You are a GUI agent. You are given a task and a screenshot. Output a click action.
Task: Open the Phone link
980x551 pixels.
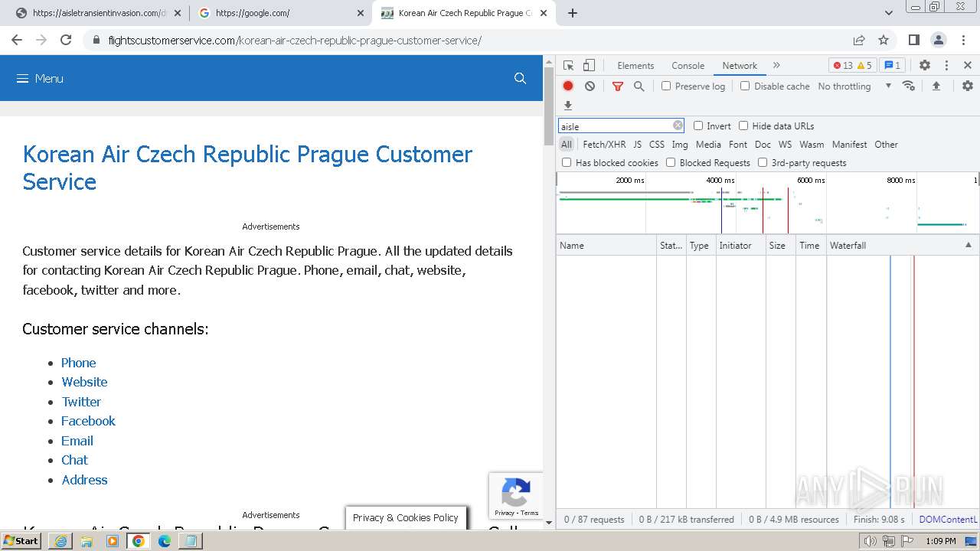[79, 363]
